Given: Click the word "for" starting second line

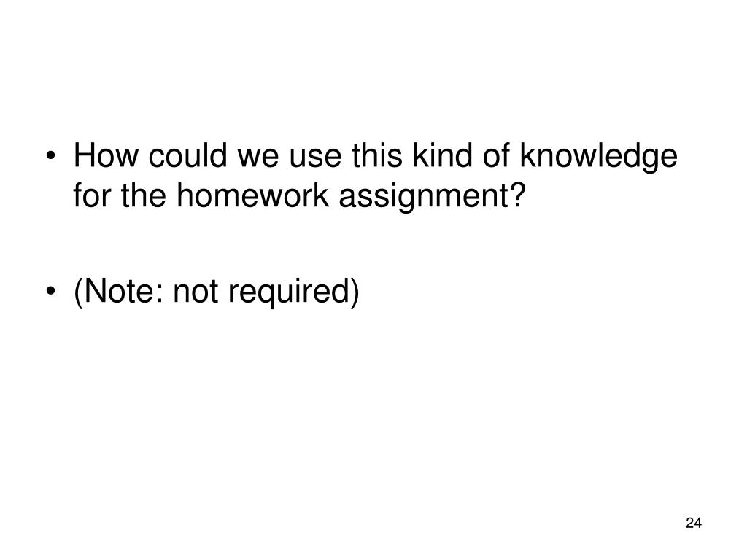Looking at the screenshot, I should click(x=91, y=195).
